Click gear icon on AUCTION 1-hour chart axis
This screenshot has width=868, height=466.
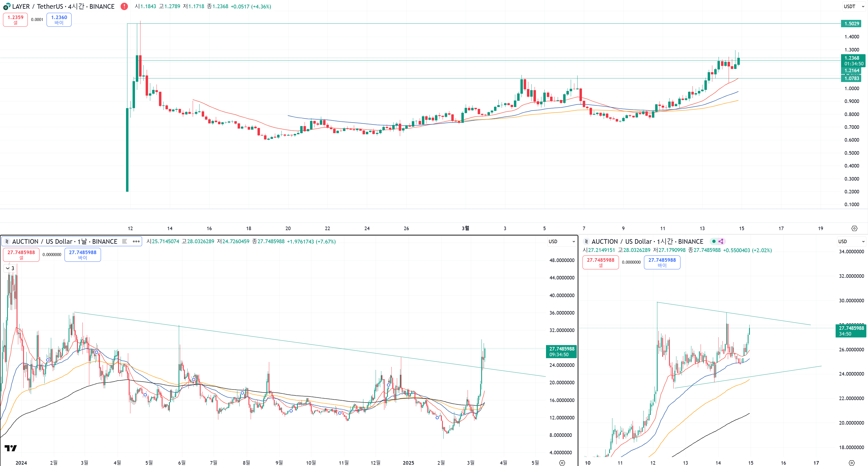(x=851, y=463)
